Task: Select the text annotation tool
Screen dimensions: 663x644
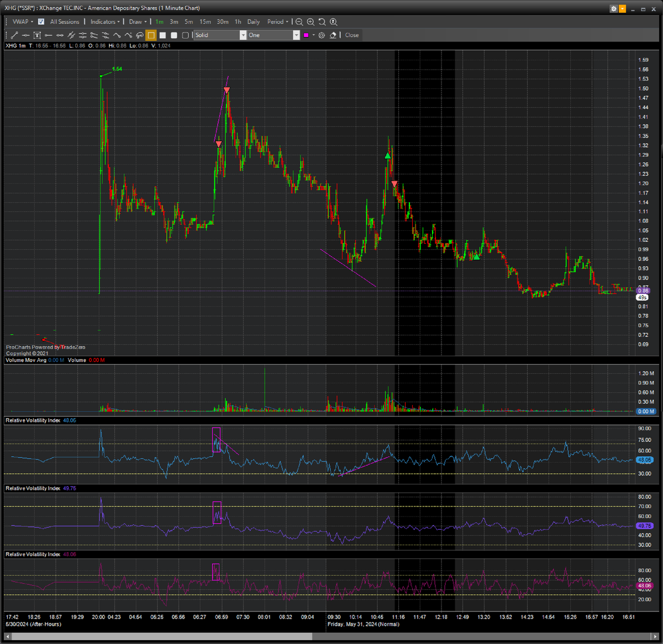Action: click(37, 35)
